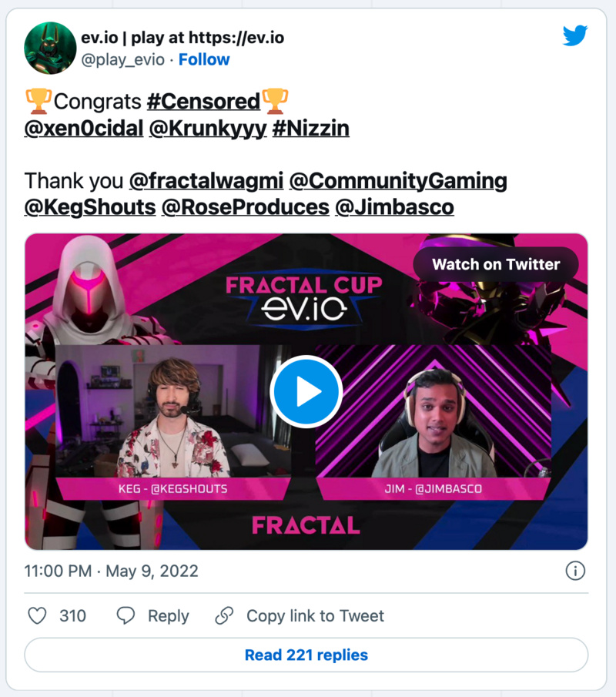Screen dimensions: 616x697
Task: Visit the @Krunkyyy profile link
Action: click(x=208, y=129)
